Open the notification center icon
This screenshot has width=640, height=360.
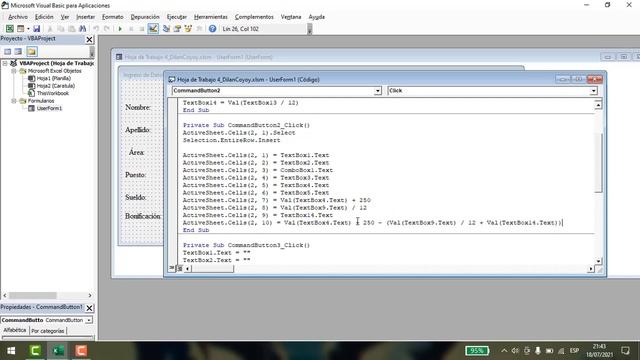625,351
